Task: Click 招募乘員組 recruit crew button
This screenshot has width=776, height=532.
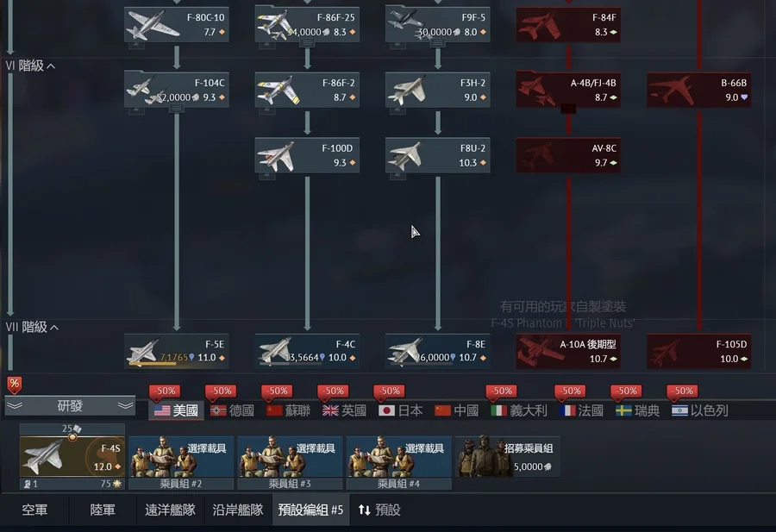Action: (x=507, y=456)
